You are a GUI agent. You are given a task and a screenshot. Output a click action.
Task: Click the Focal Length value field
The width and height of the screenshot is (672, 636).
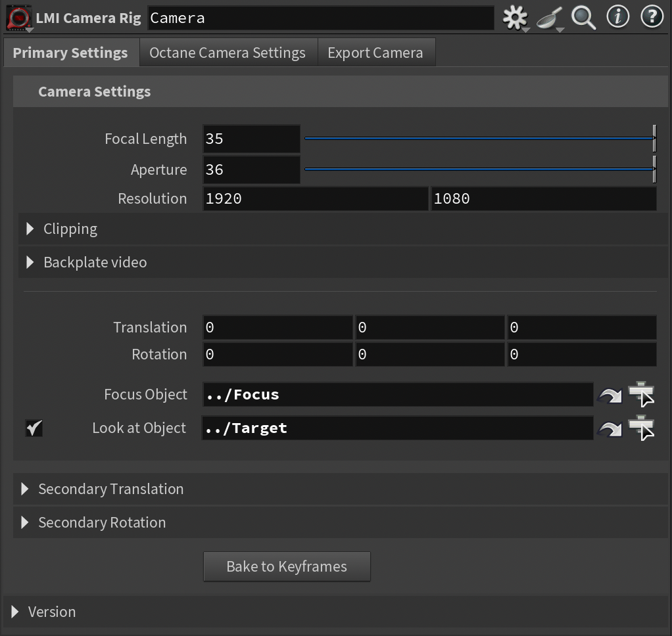(x=251, y=139)
